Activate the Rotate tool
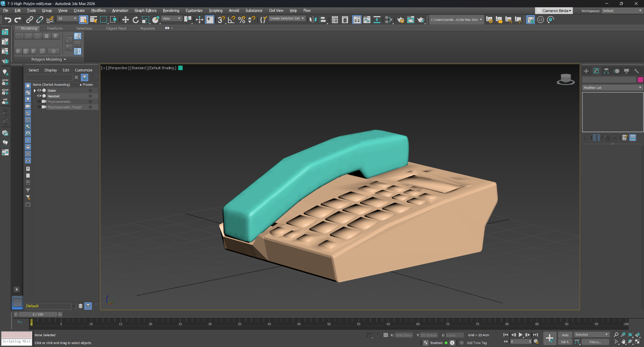This screenshot has width=644, height=347. point(136,20)
